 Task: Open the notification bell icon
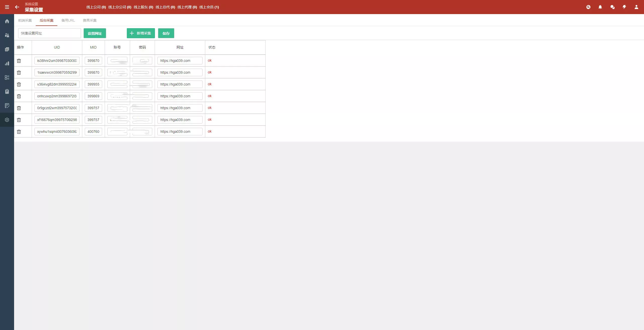pos(600,7)
